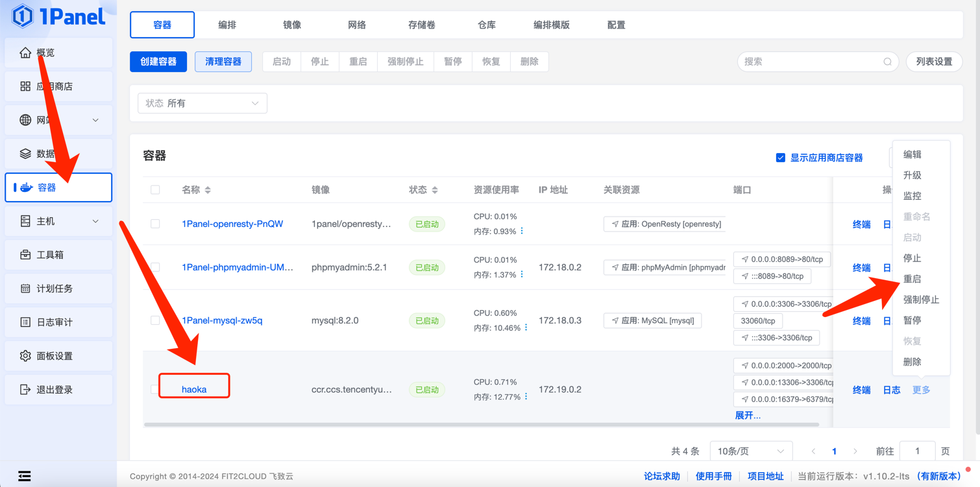Click the 创建容器 create container button

tap(158, 62)
